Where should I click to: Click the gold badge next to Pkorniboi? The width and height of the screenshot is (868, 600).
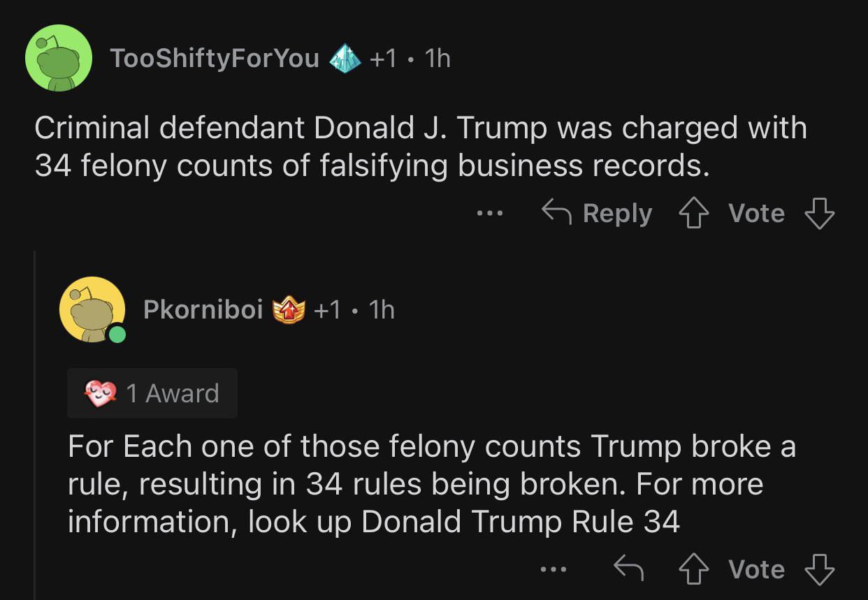[x=289, y=309]
